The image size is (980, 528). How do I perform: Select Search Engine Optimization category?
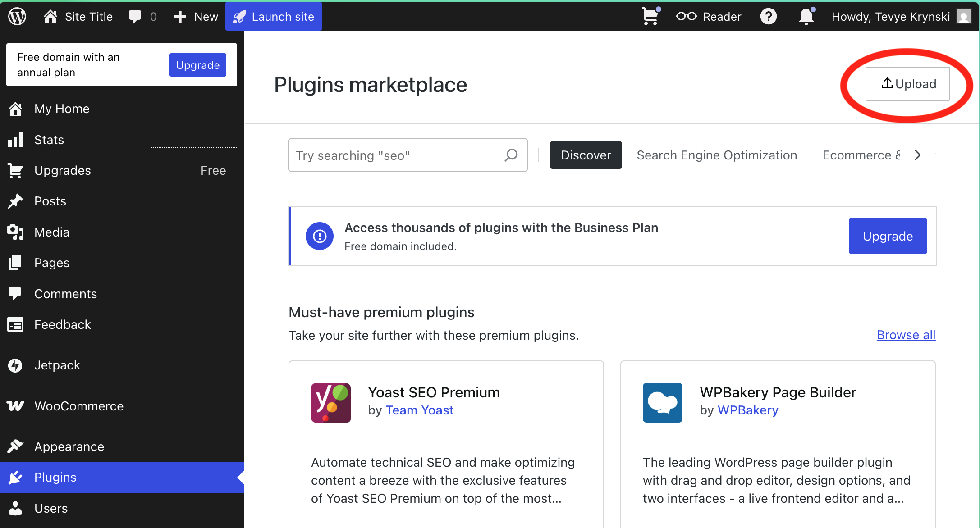tap(717, 155)
